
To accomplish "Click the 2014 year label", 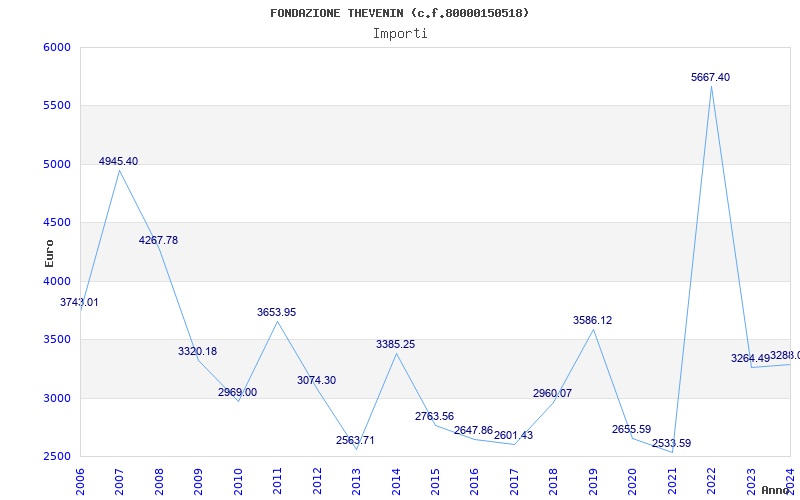I will [x=396, y=481].
